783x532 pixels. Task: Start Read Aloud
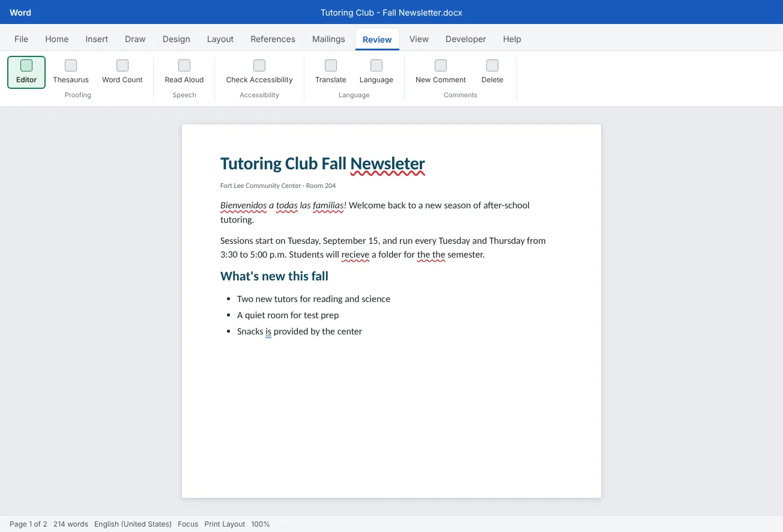tap(184, 72)
